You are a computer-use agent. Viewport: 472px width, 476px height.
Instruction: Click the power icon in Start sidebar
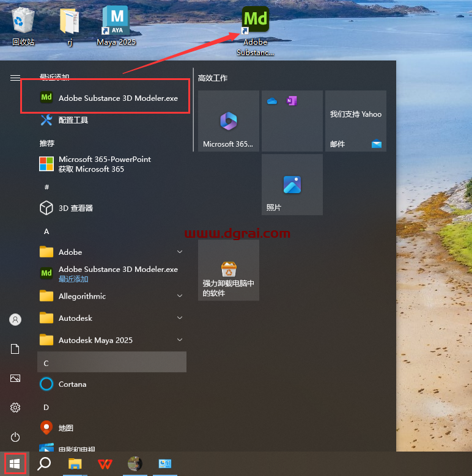click(x=15, y=437)
